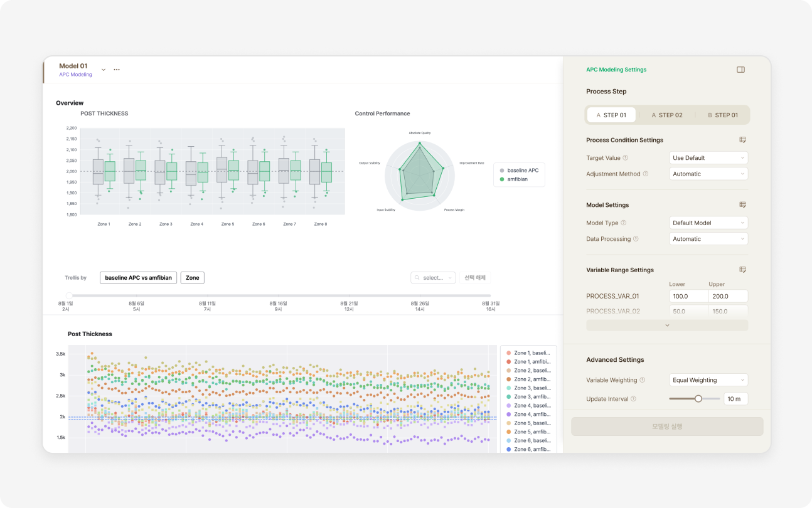Screen dimensions: 812x508
Task: Click the PROCESS_VAR_01 Upper value field
Action: pos(728,296)
